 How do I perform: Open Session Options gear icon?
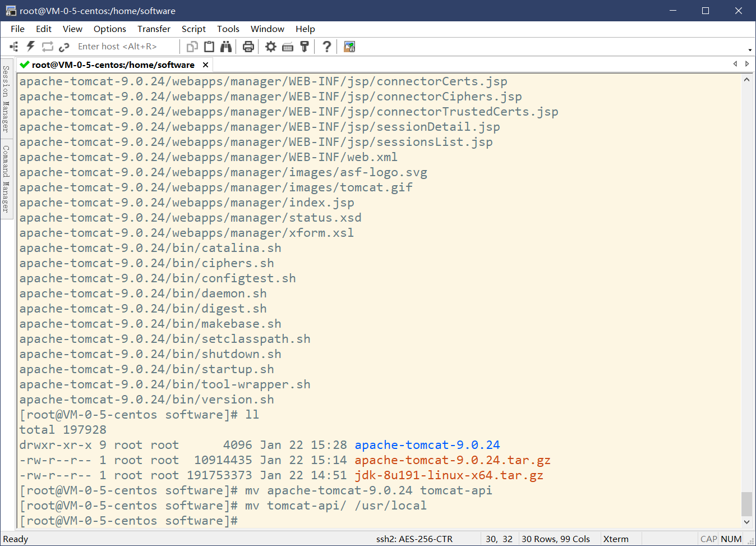click(x=271, y=47)
